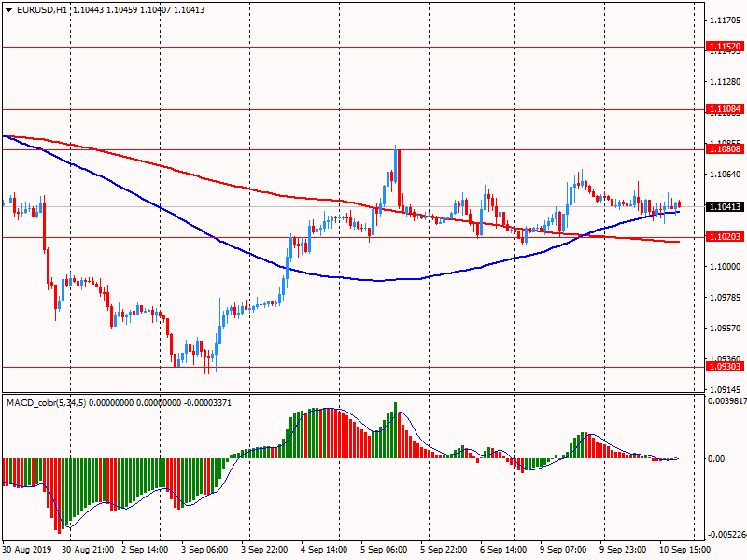Click the 1.11280 price scale value
The image size is (747, 560).
(726, 82)
